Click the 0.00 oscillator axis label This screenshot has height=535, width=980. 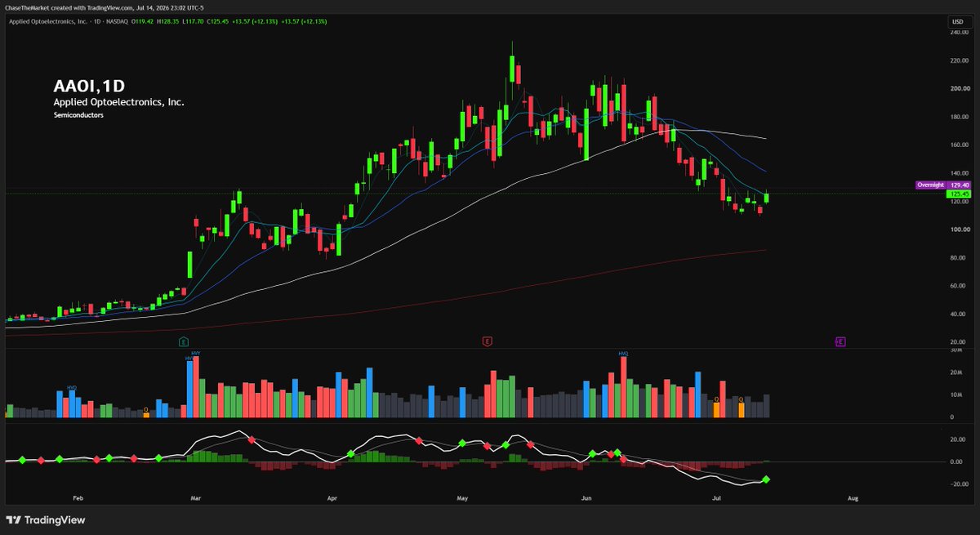pyautogui.click(x=955, y=461)
